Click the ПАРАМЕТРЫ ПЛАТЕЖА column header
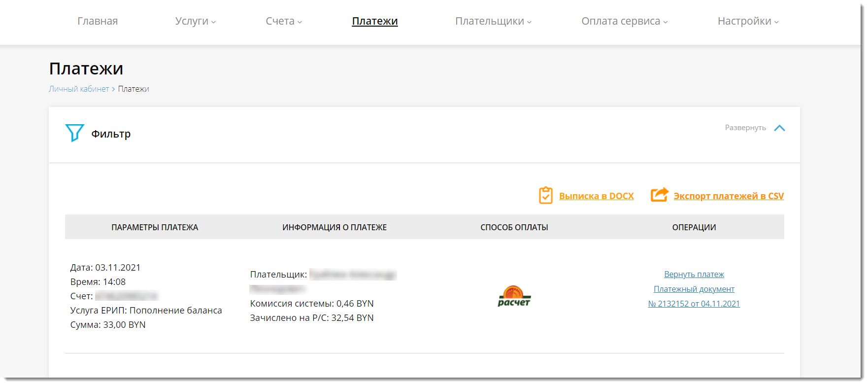This screenshot has height=385, width=868. pos(155,227)
